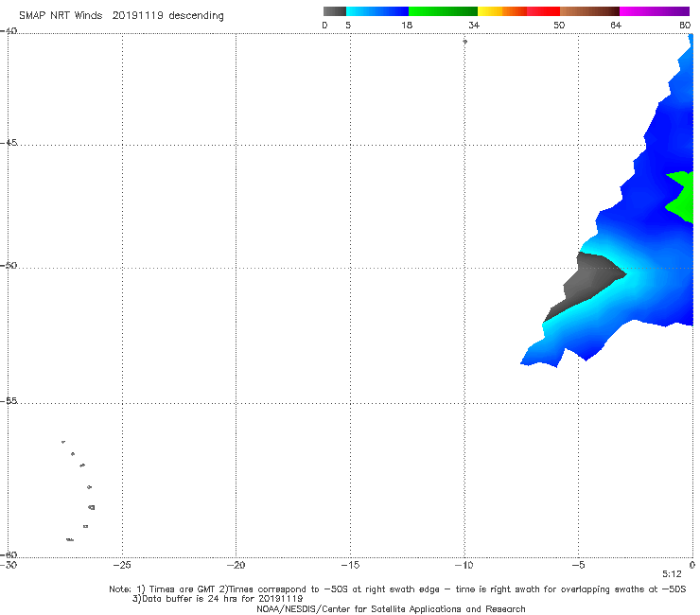Viewport: 700px width, 615px height.
Task: Click the color bar label '5'
Action: click(x=348, y=25)
